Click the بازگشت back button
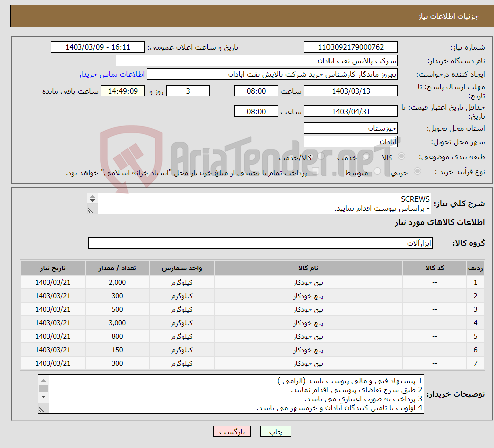The height and width of the screenshot is (448, 494). coord(232,431)
